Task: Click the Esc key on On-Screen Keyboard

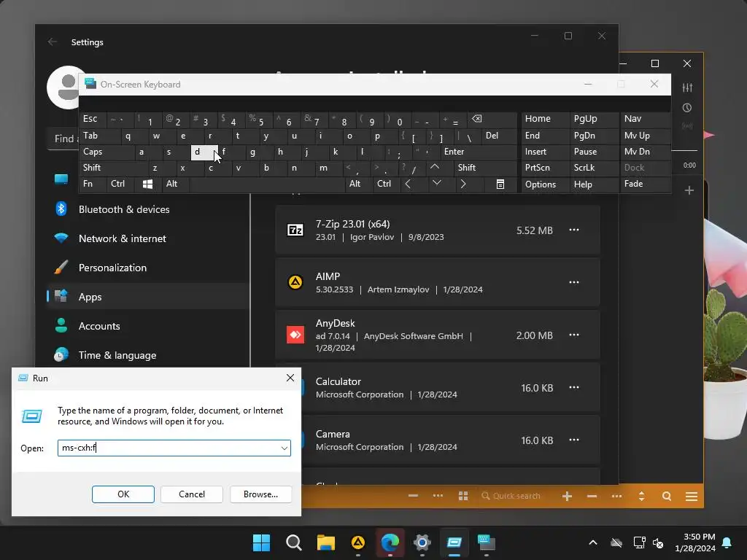Action: (93, 119)
